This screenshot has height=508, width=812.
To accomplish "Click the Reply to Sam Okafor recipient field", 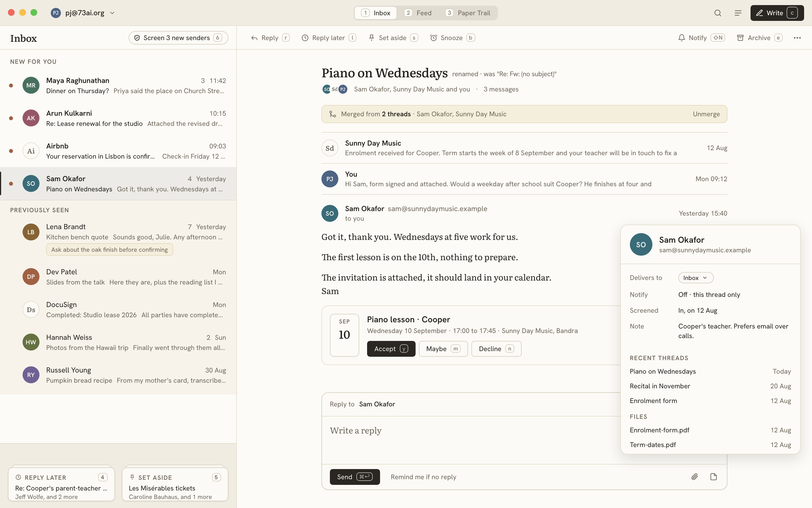I will click(471, 404).
